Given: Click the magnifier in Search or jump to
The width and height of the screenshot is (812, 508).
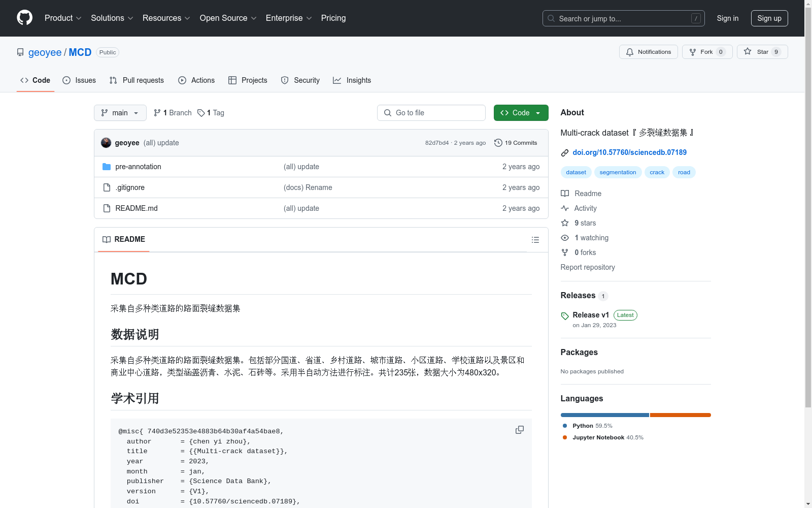Looking at the screenshot, I should [x=551, y=18].
